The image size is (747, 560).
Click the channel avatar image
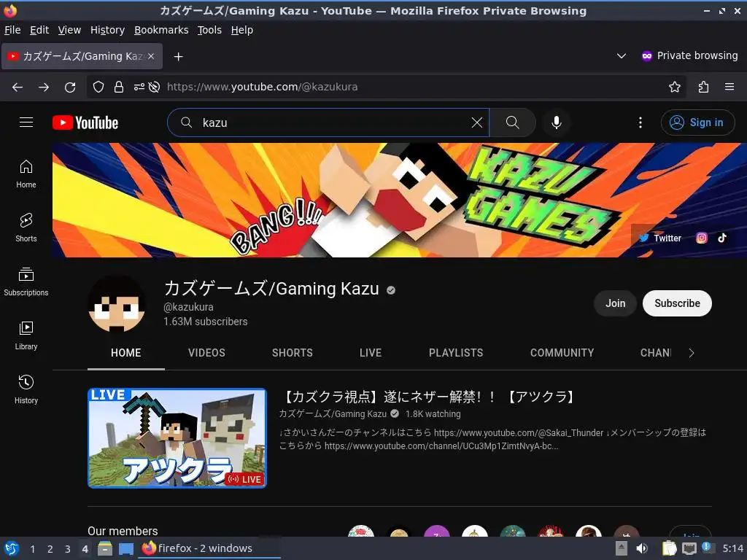pos(117,303)
